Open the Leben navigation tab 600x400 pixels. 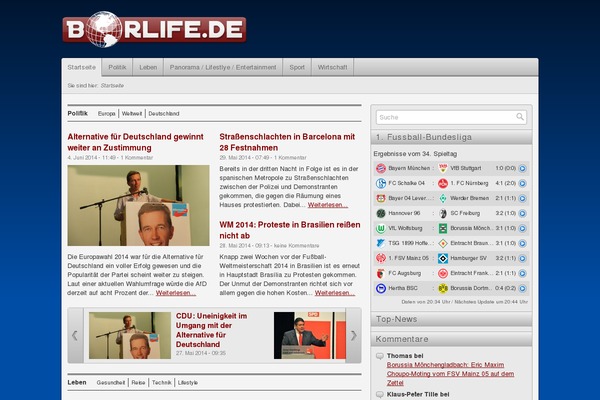pyautogui.click(x=148, y=67)
